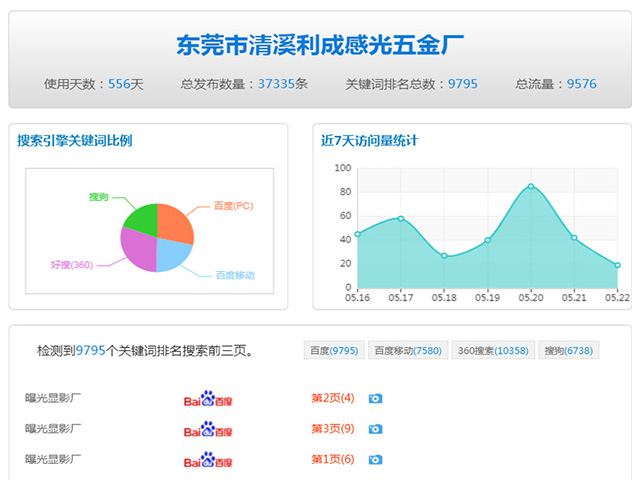The width and height of the screenshot is (640, 480).
Task: Click chart data point for 05.17
Action: coord(401,219)
